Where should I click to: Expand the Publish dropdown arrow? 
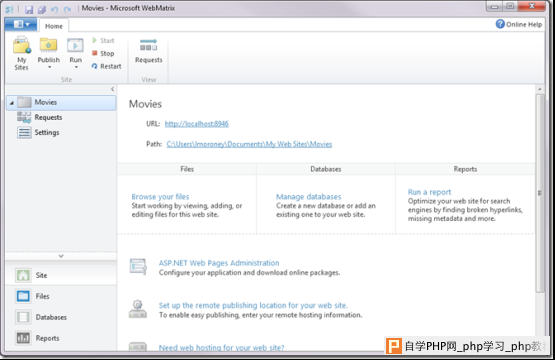pyautogui.click(x=49, y=67)
